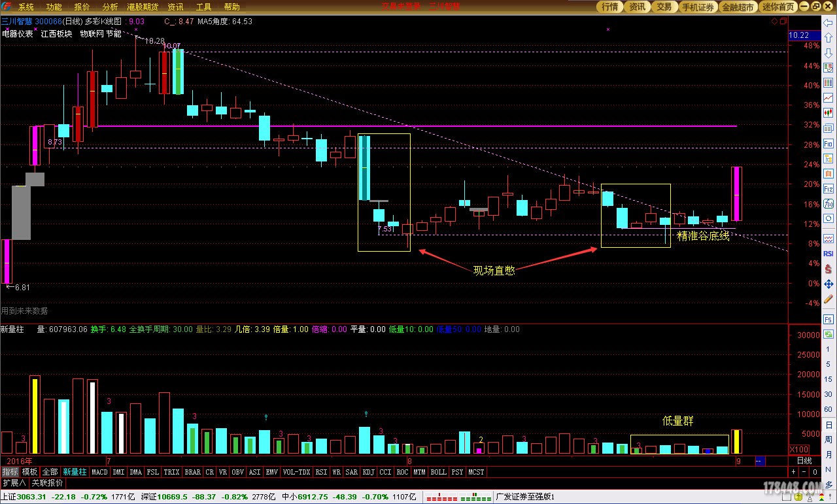Click the 行情 button at top
This screenshot has width=837, height=504.
pyautogui.click(x=610, y=7)
